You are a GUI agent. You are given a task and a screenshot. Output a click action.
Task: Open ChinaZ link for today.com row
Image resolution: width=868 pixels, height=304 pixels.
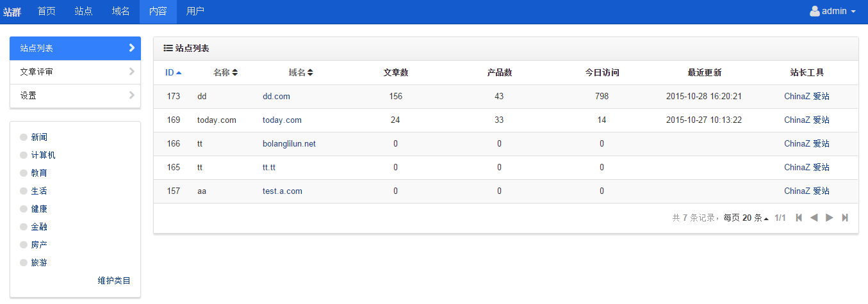797,120
